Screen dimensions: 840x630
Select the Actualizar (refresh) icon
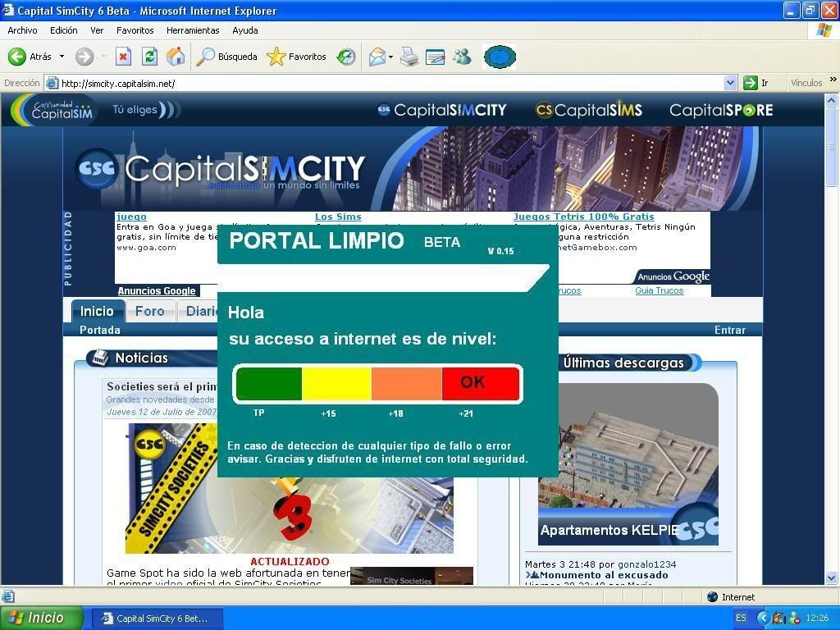click(148, 57)
